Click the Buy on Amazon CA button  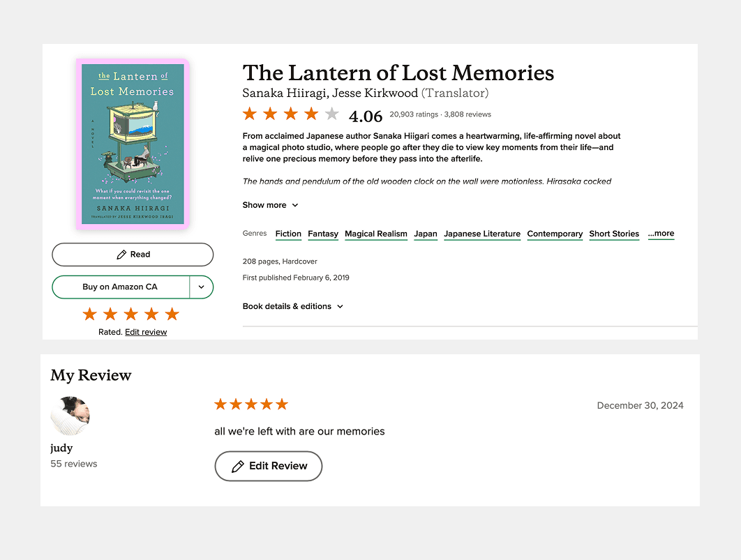coord(120,287)
